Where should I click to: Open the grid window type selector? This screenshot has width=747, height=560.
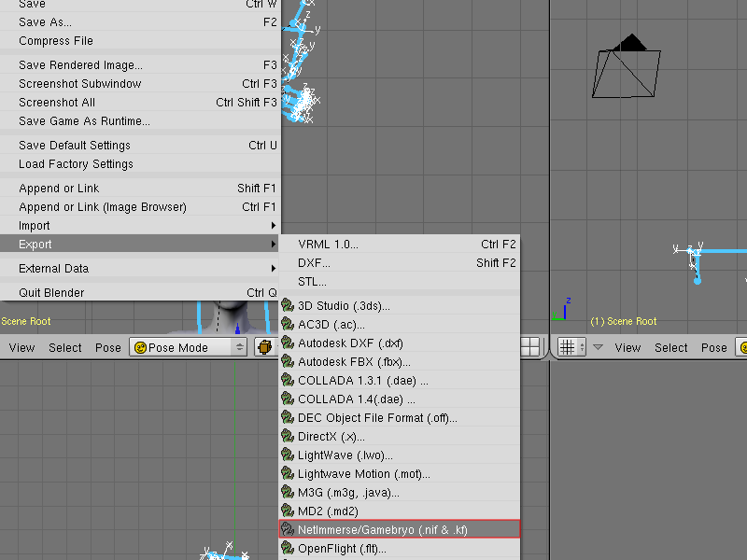pyautogui.click(x=571, y=347)
